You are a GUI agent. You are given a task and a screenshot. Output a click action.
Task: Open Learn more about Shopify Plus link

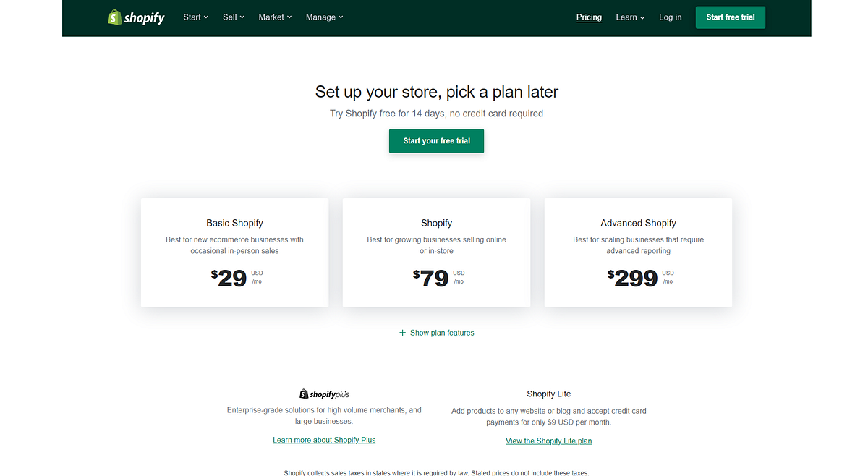[324, 440]
